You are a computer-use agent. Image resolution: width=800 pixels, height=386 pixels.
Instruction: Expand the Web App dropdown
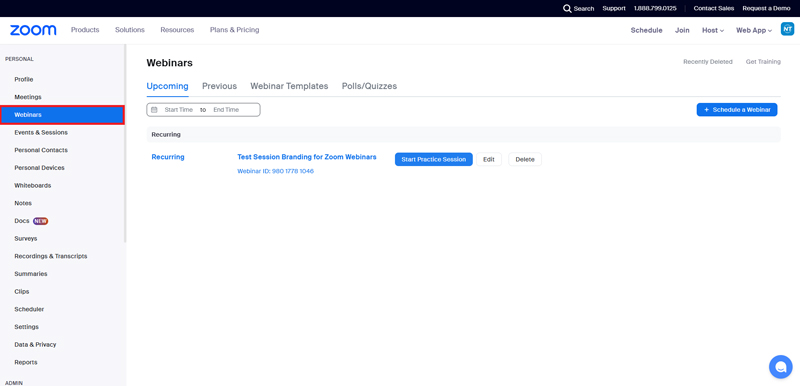click(x=754, y=31)
